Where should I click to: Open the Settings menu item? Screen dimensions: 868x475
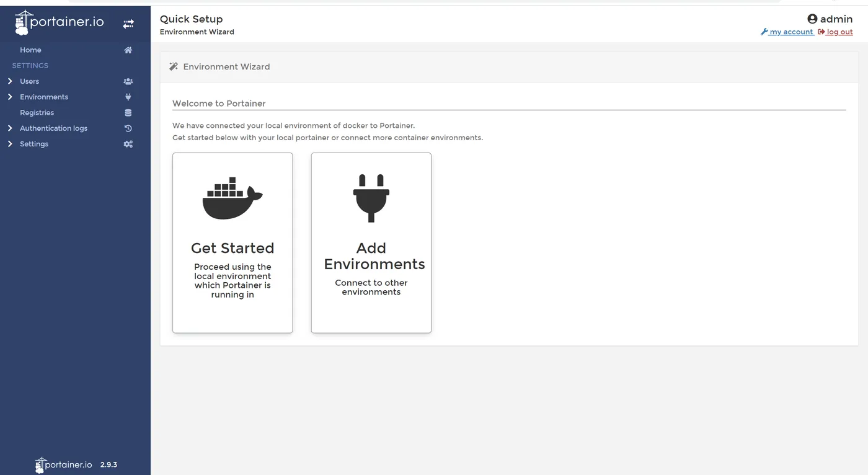click(x=34, y=144)
